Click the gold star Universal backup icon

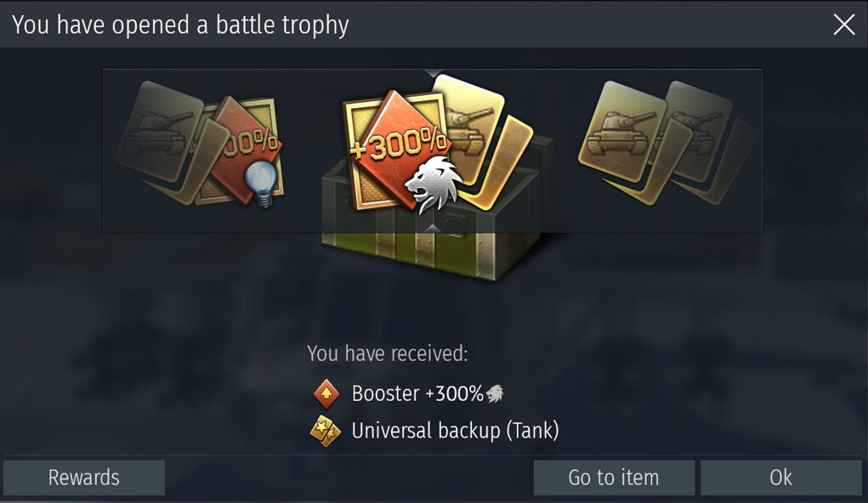(x=326, y=431)
